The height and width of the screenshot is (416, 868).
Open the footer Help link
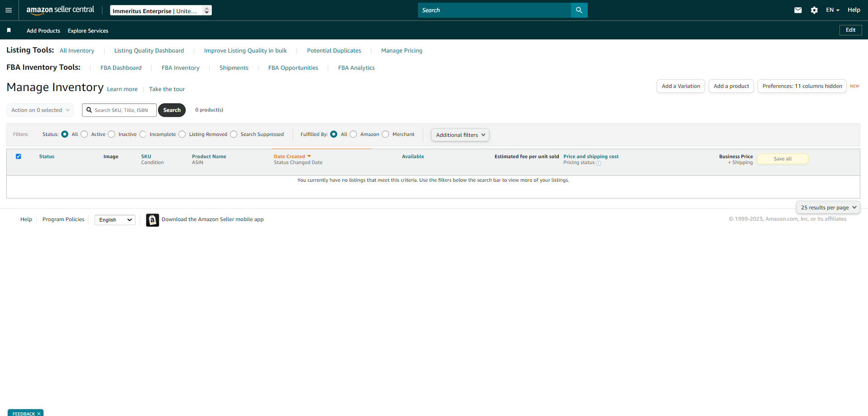[x=26, y=219]
